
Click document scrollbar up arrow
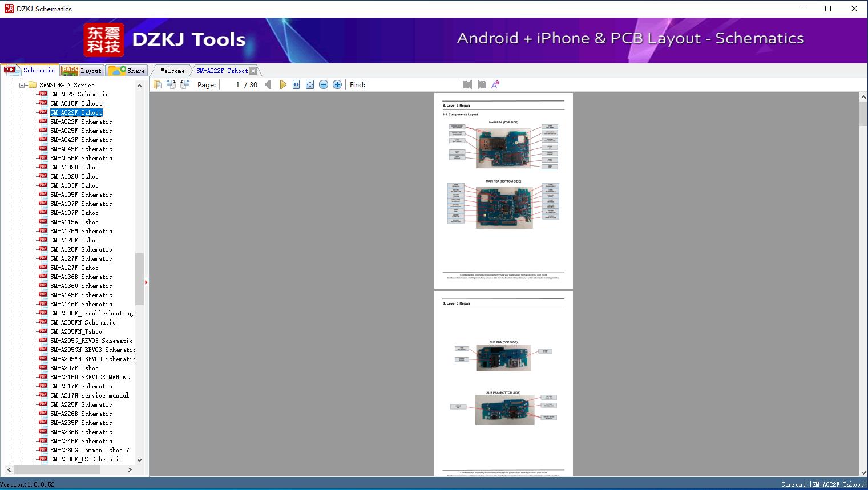[x=863, y=98]
